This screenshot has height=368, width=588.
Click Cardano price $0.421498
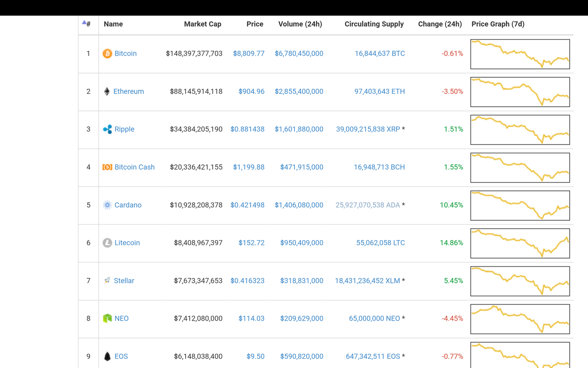tap(248, 205)
